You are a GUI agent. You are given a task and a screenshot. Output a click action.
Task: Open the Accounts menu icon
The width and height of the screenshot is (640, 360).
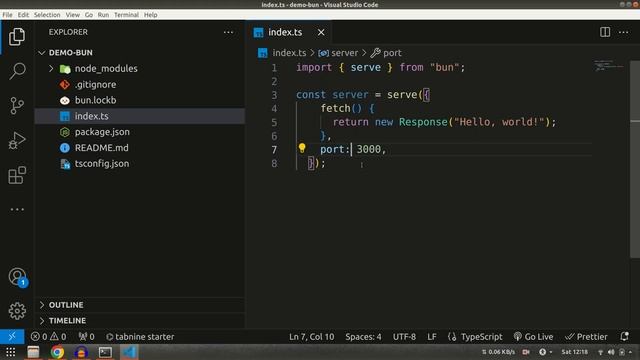(x=17, y=277)
